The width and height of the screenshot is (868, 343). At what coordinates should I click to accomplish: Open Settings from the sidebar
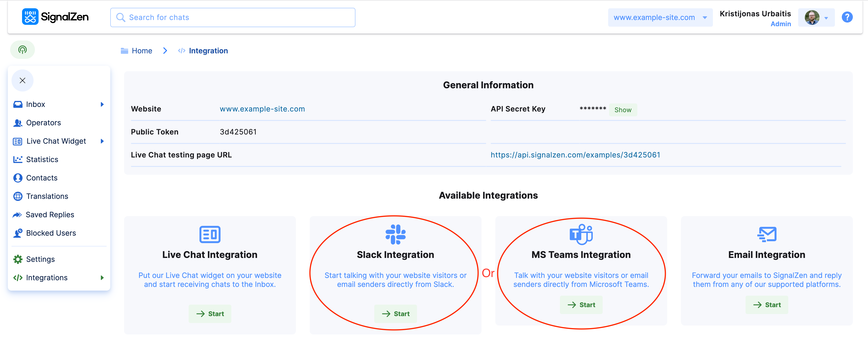[x=40, y=259]
